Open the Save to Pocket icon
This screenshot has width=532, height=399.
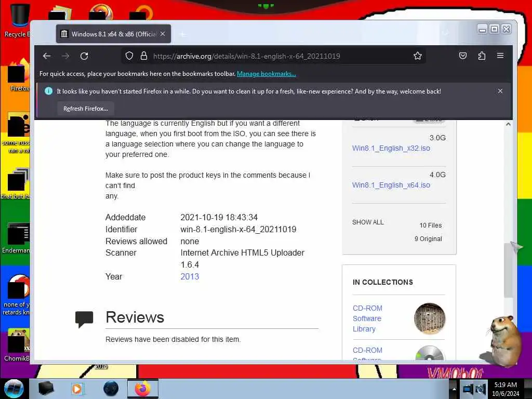(x=463, y=56)
